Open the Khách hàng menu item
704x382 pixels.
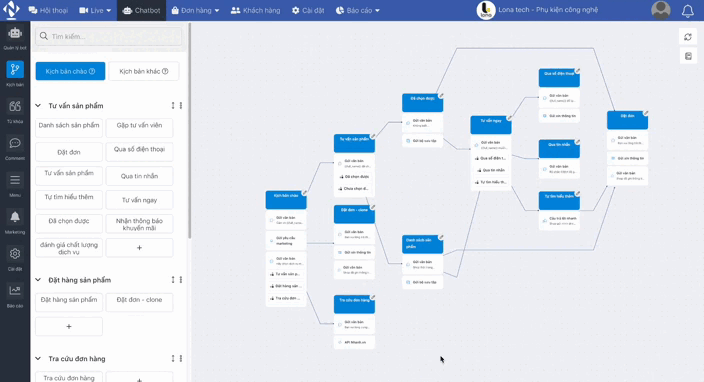[x=255, y=10]
